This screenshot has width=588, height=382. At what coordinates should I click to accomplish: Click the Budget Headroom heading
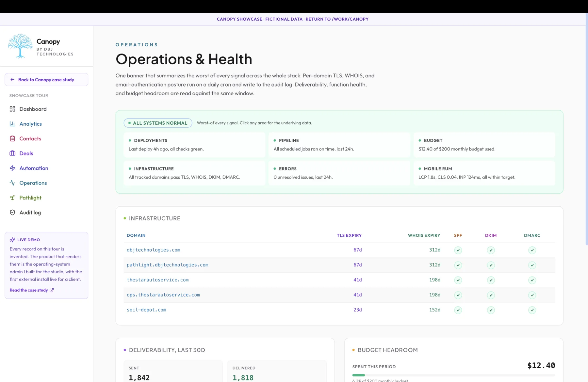point(388,350)
